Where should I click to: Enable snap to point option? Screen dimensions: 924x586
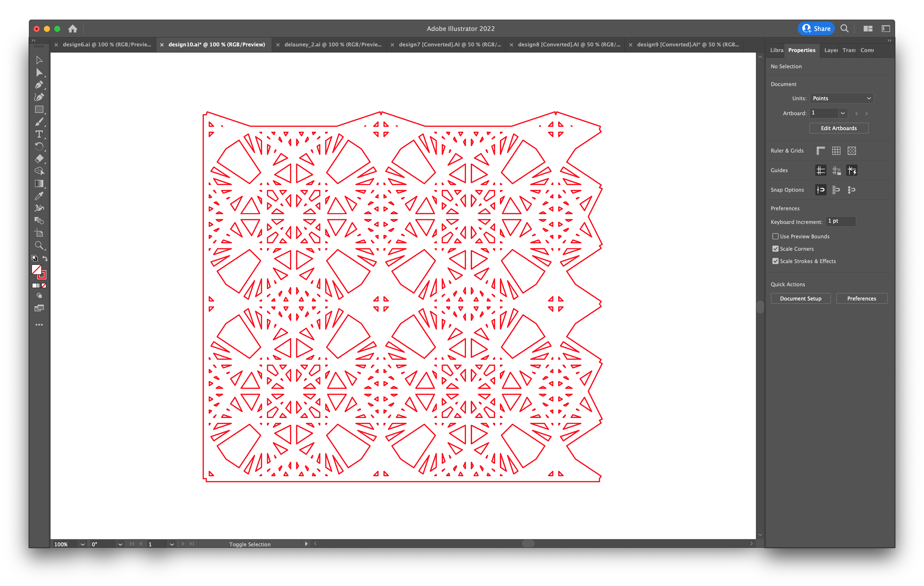click(x=821, y=189)
